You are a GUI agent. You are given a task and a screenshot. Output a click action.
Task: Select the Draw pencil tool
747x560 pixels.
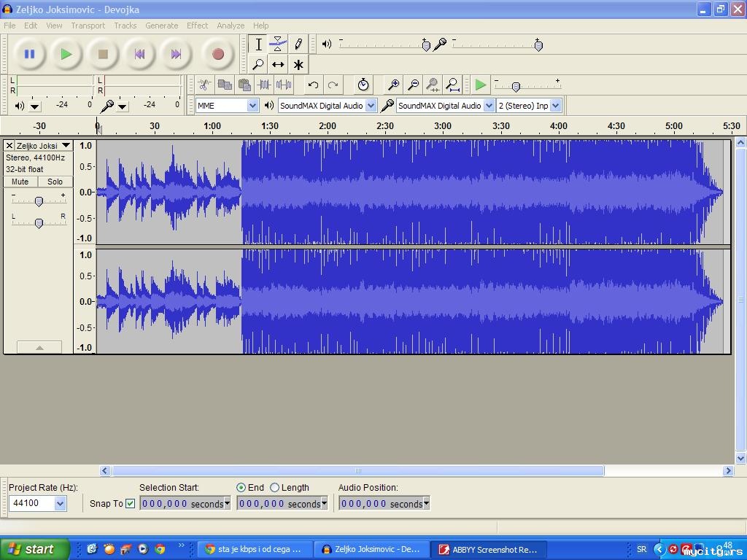coord(298,44)
